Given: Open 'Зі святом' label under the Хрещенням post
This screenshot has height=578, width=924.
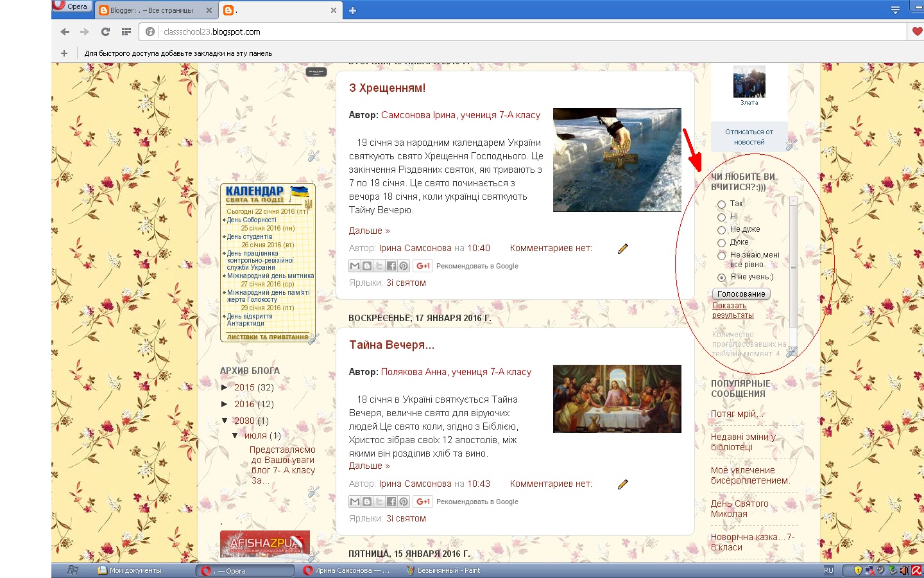Looking at the screenshot, I should [406, 283].
